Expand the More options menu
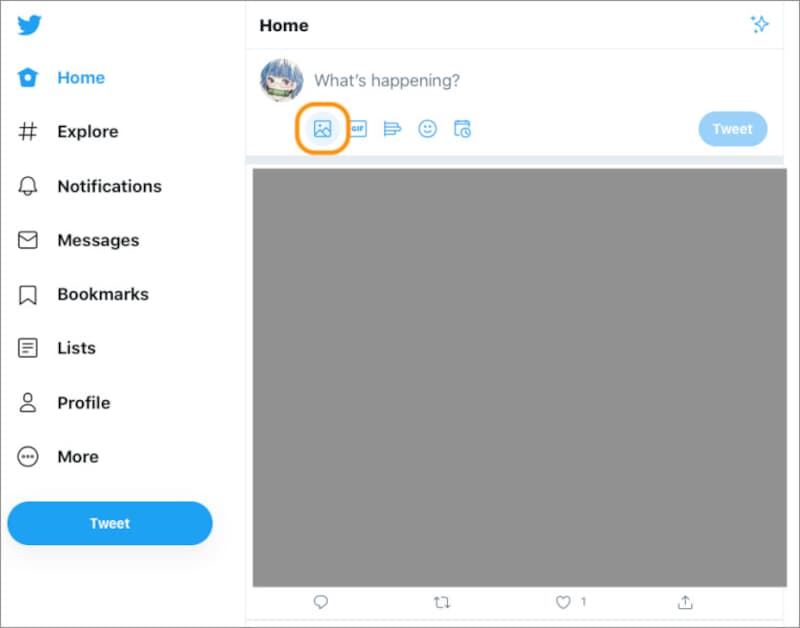The height and width of the screenshot is (628, 800). pyautogui.click(x=77, y=457)
